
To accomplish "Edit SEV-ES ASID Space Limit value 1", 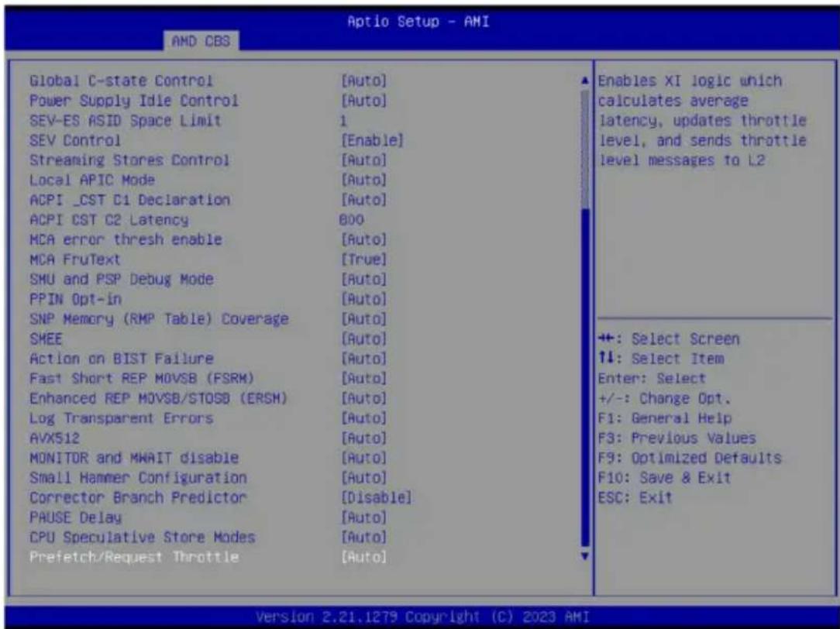I will [x=343, y=120].
